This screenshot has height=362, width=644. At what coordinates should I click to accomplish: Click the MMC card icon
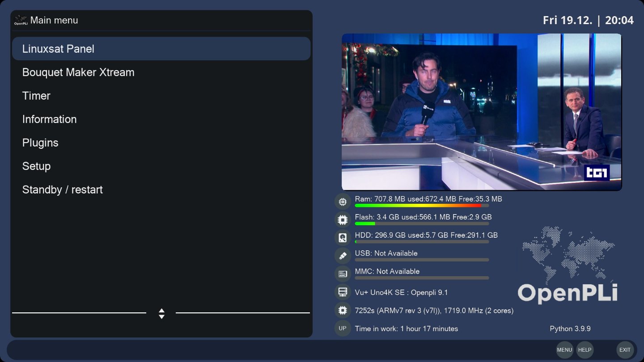tap(343, 274)
